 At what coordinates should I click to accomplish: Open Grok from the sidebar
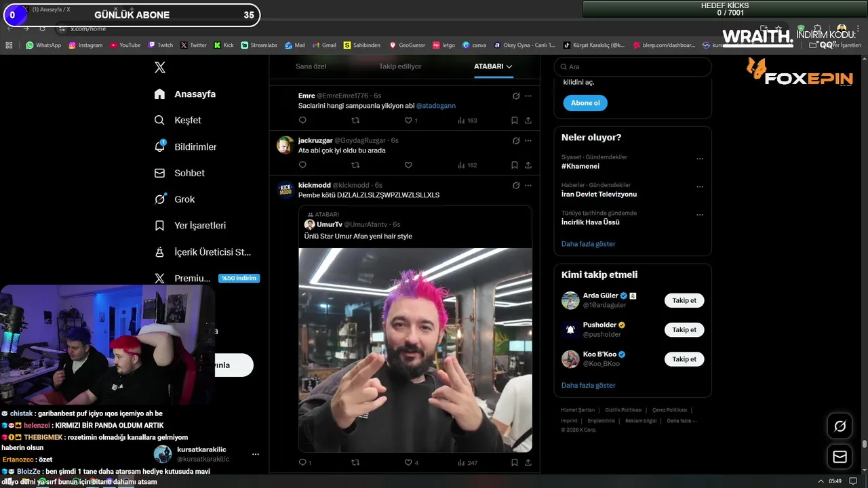tap(174, 199)
